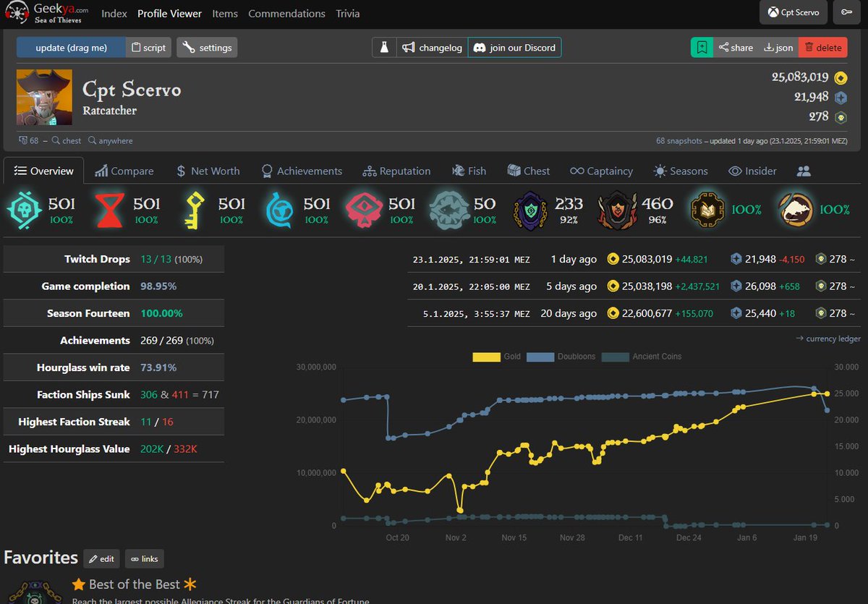The image size is (868, 604).
Task: Click the 23.1.2025, 21:59:01 MEZ snapshot row
Action: (634, 259)
